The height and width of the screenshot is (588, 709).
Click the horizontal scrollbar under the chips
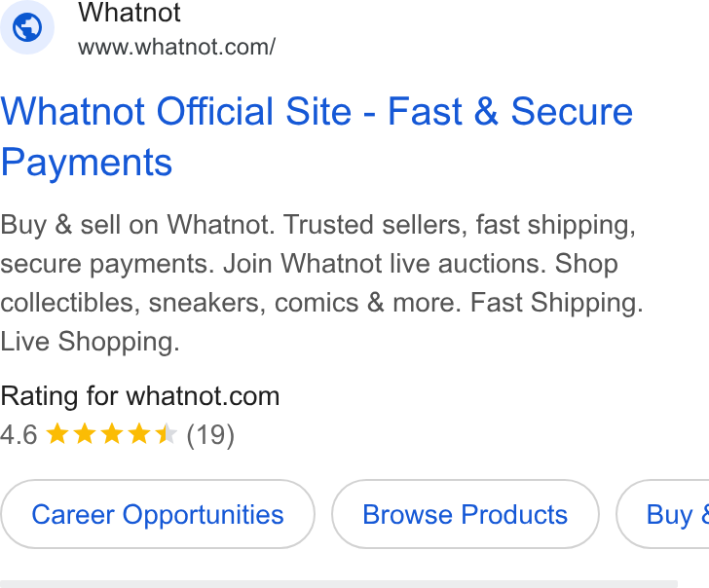(339, 584)
